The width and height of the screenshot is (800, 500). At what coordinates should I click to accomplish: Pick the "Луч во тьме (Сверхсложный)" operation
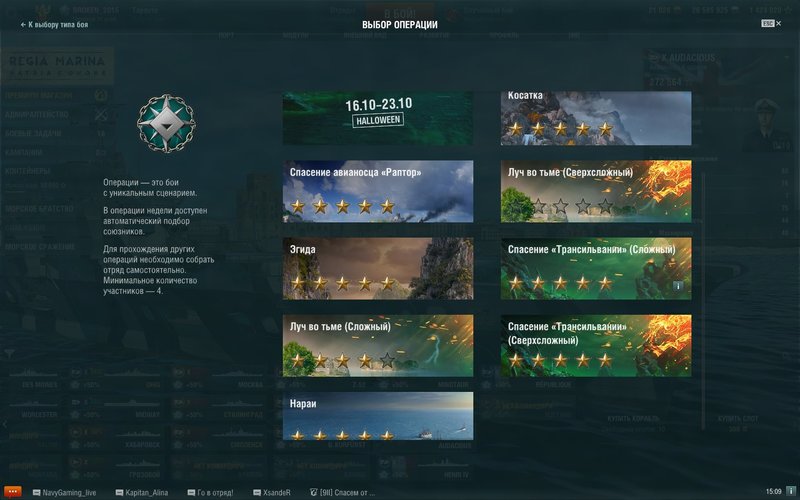point(595,190)
